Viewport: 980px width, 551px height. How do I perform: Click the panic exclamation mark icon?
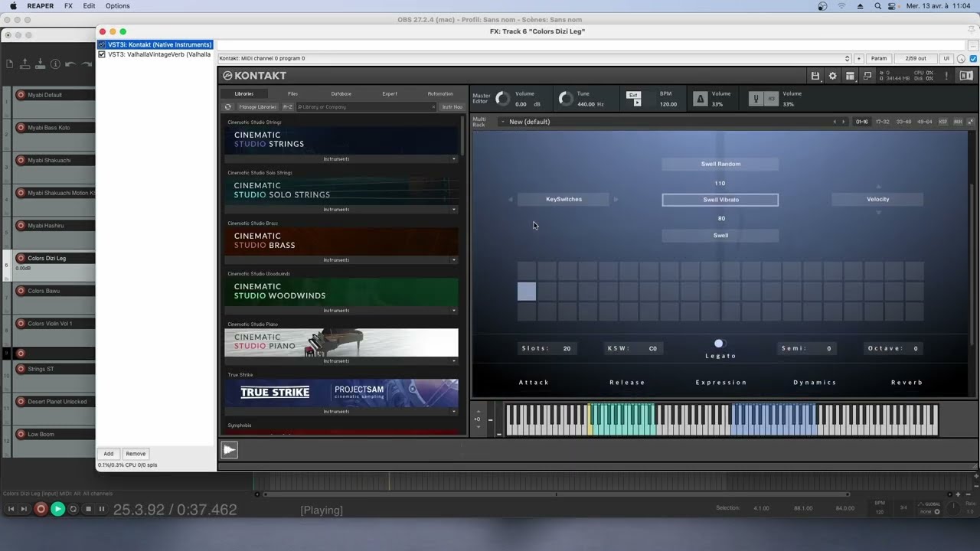click(946, 76)
